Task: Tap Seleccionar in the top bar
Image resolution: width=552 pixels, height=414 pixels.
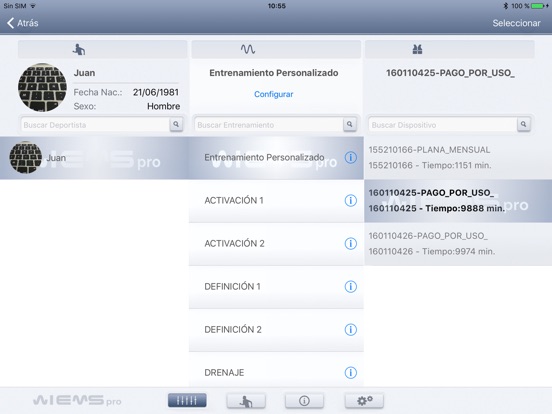Action: click(x=516, y=23)
